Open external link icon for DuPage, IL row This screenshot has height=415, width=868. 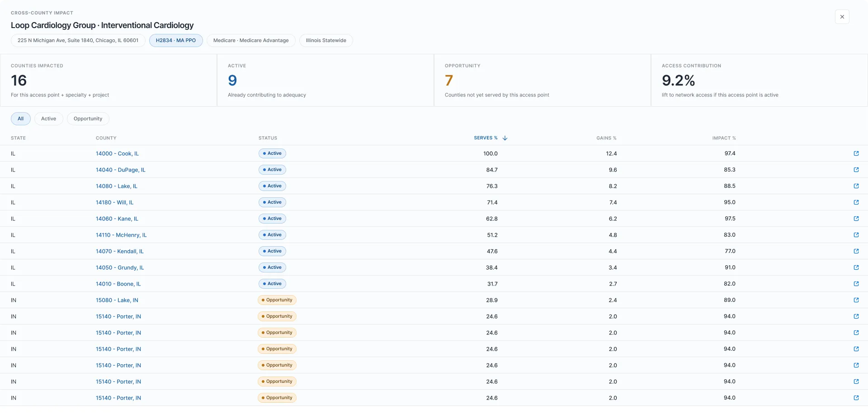tap(856, 170)
